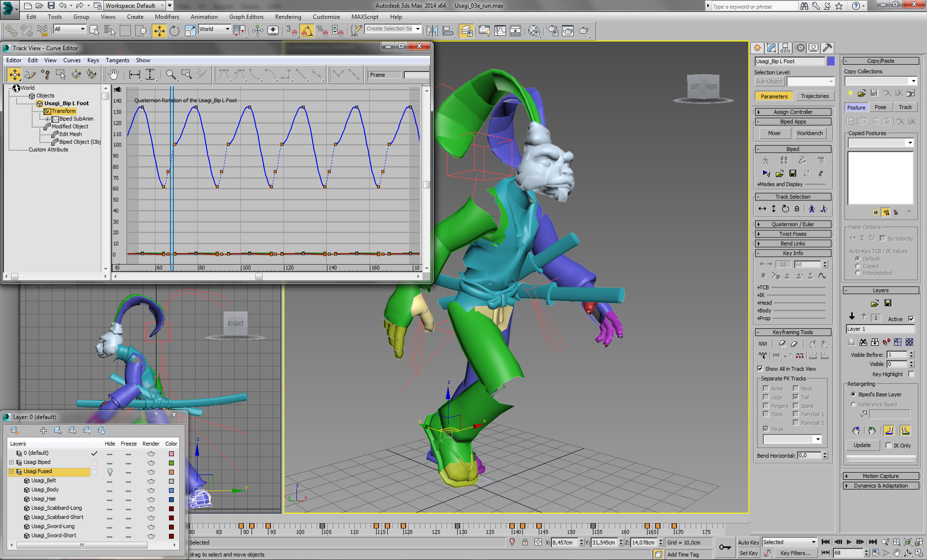The image size is (927, 560).
Task: Open the Motion panel tab icon
Action: coord(800,48)
